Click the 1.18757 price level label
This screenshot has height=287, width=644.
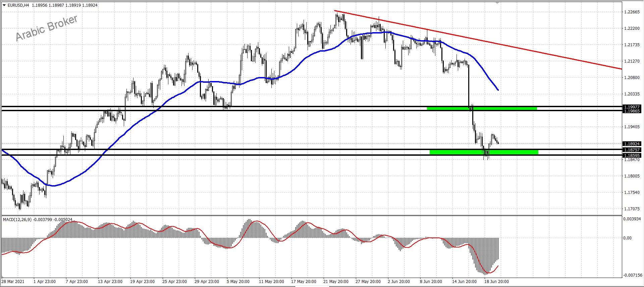(632, 150)
